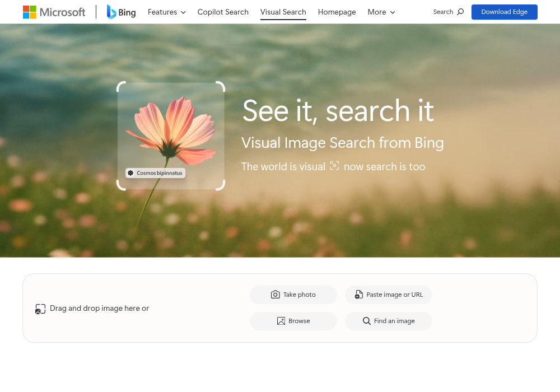Click the Microsoft four-color logo
The width and height of the screenshot is (560, 392).
tap(29, 12)
